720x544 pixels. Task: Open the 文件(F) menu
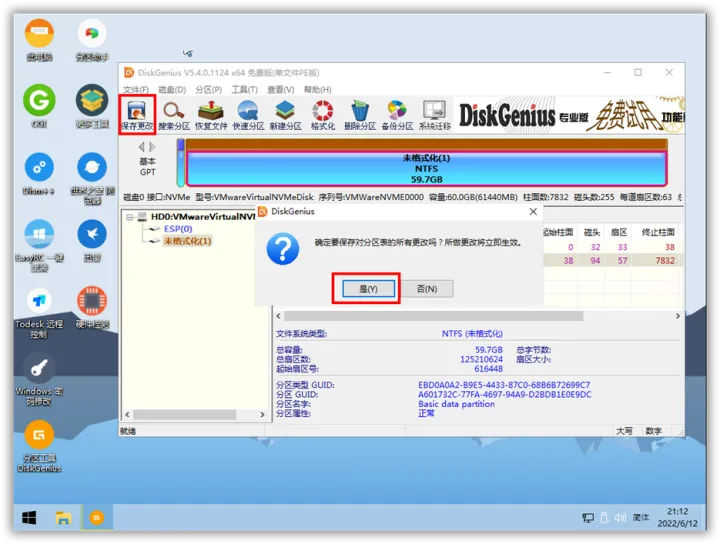(x=136, y=90)
